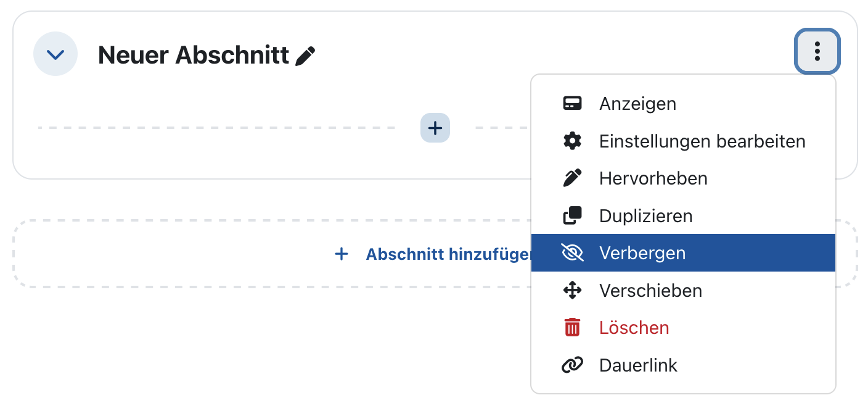868x395 pixels.
Task: Copy the Dauerlink from the menu
Action: (638, 364)
